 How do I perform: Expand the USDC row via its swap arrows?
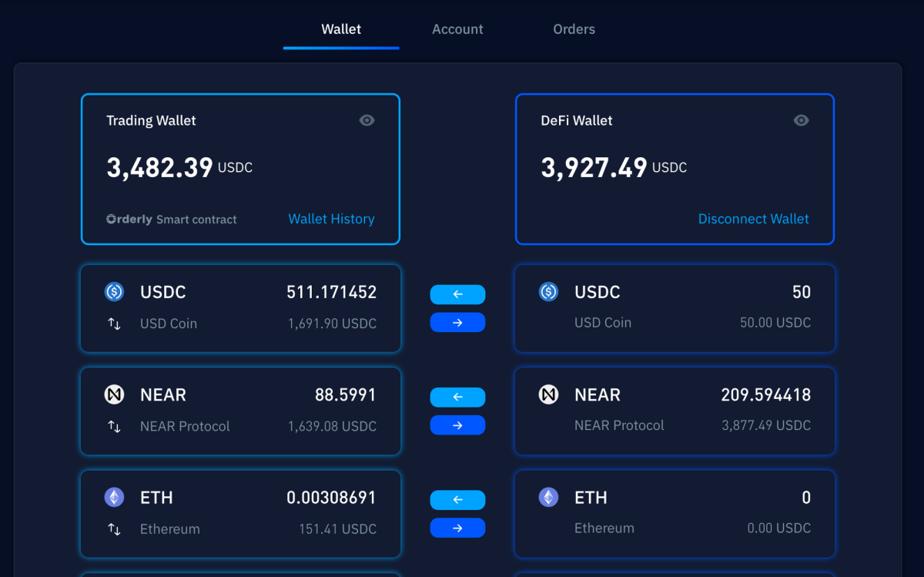[114, 324]
